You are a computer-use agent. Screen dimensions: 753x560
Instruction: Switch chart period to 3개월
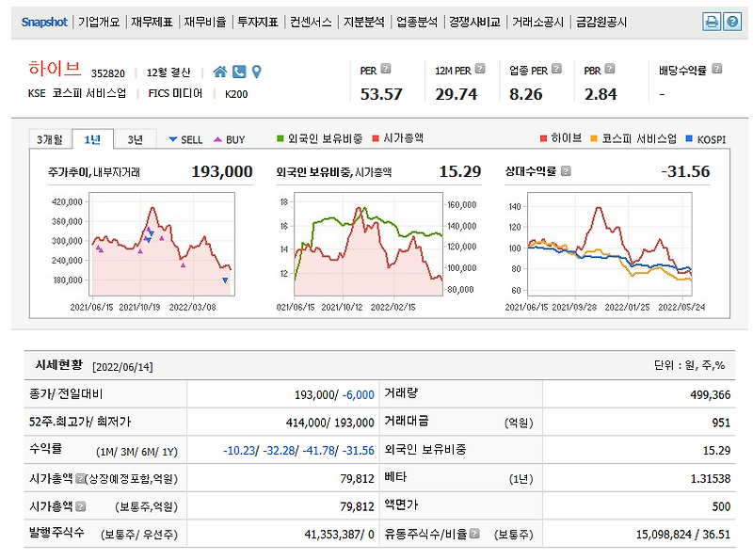coord(50,139)
